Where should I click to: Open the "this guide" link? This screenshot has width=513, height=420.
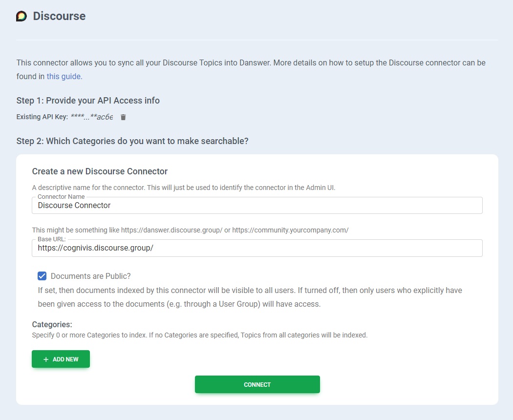(64, 76)
